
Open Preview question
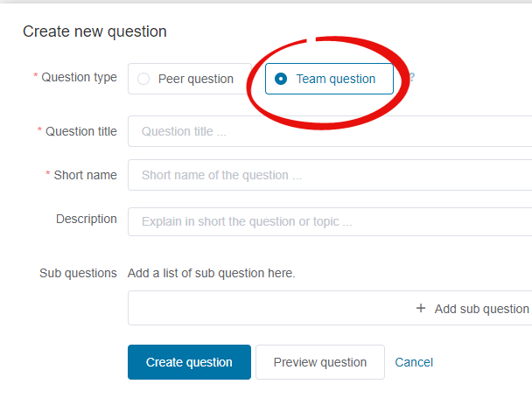pyautogui.click(x=319, y=362)
